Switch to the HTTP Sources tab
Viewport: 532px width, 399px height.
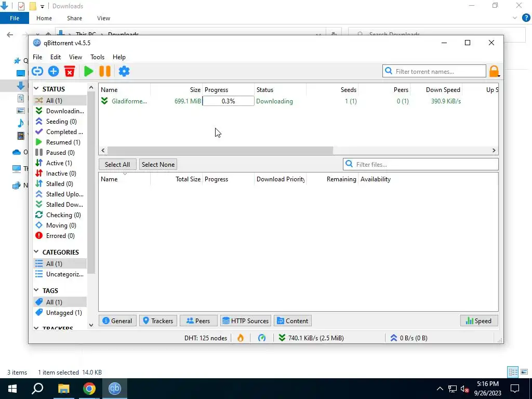coord(246,321)
